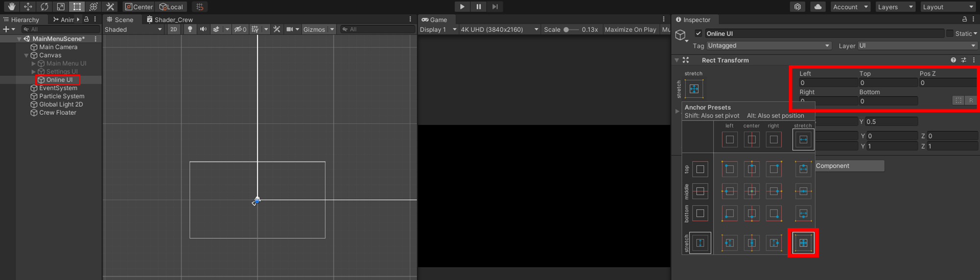Step one frame forward

(x=495, y=6)
